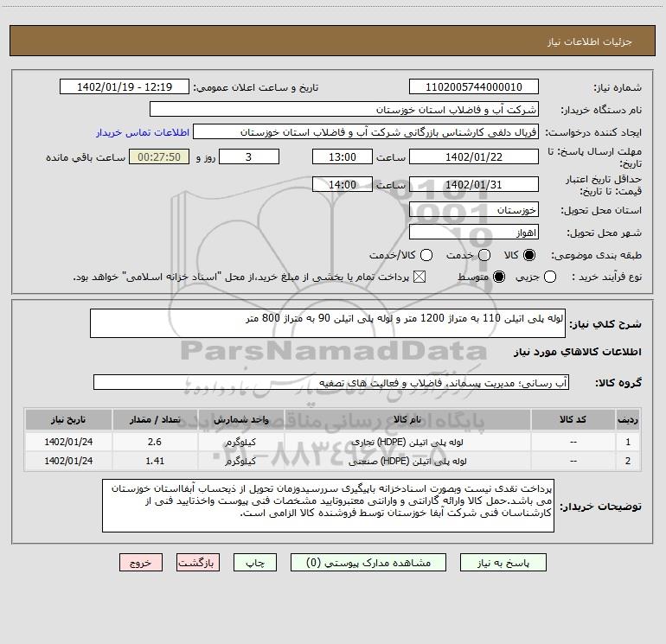
Task: Click the delivery province field خوزستان
Action: click(474, 209)
